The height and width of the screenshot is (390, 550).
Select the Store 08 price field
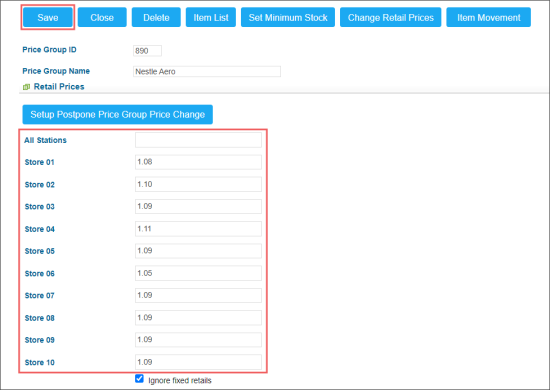tap(198, 318)
